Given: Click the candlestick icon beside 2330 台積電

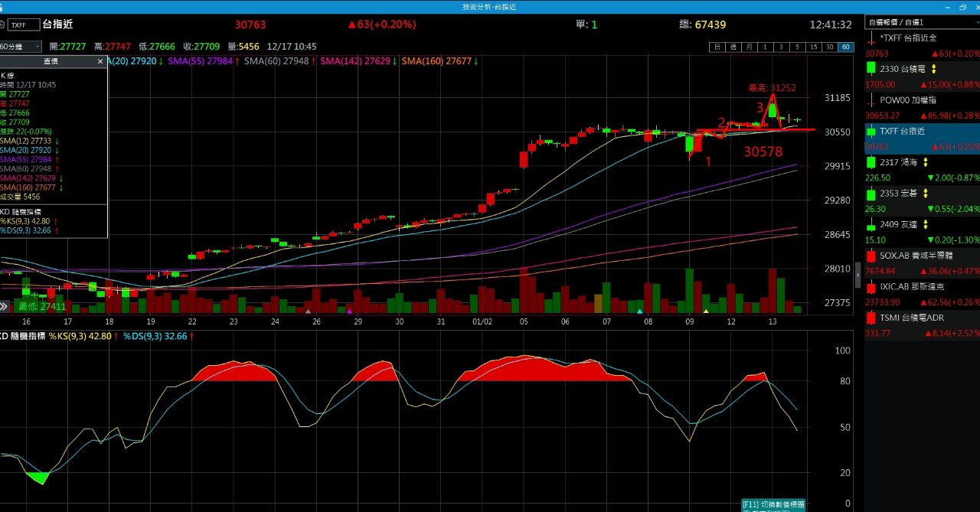Looking at the screenshot, I should [x=871, y=69].
